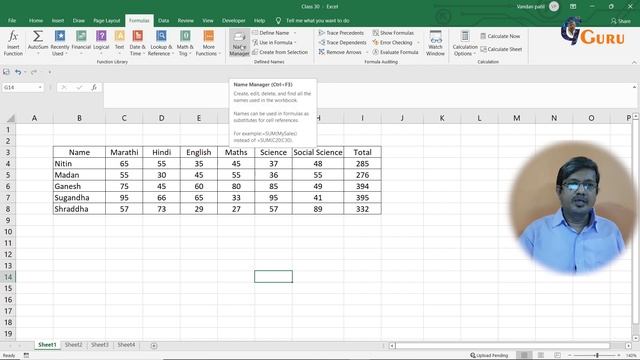Click the AutoSum sigma icon
This screenshot has width=640, height=360.
38,37
